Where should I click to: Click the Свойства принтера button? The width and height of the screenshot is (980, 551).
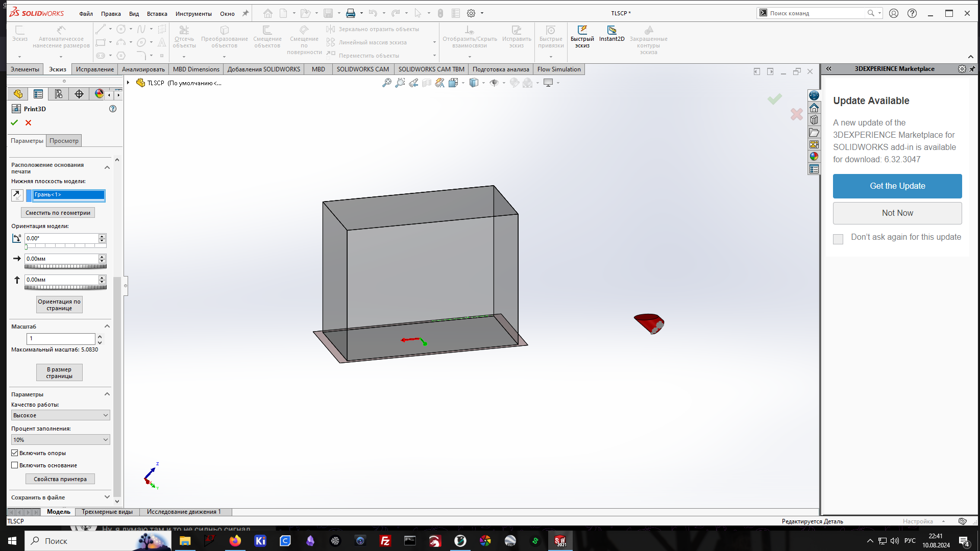click(x=60, y=479)
